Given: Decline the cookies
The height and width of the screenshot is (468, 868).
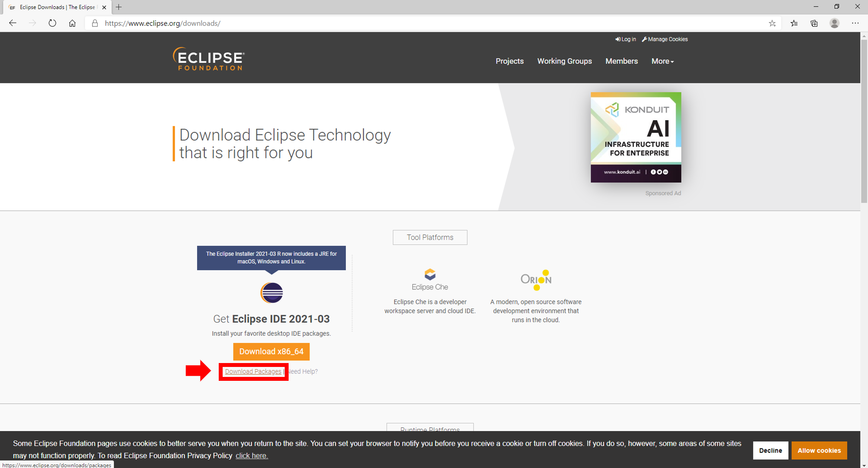Looking at the screenshot, I should 770,450.
